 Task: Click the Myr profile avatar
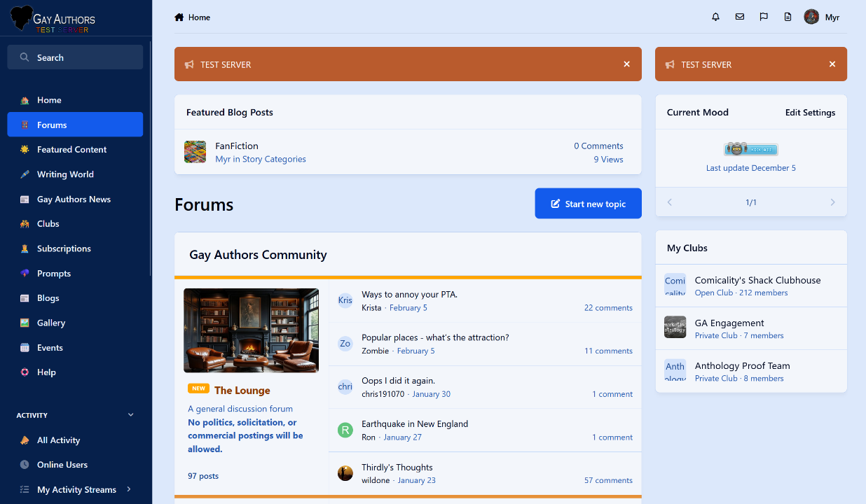pyautogui.click(x=811, y=17)
